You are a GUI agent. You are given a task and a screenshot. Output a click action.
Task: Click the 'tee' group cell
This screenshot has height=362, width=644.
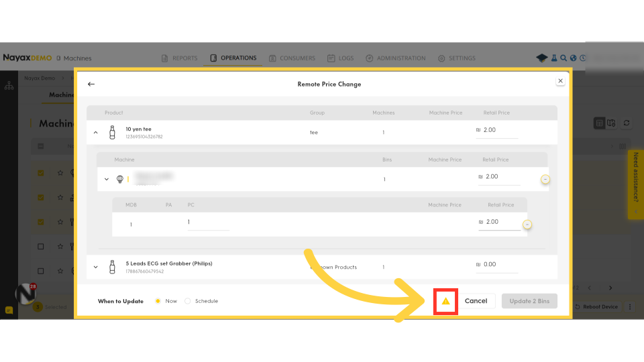314,133
